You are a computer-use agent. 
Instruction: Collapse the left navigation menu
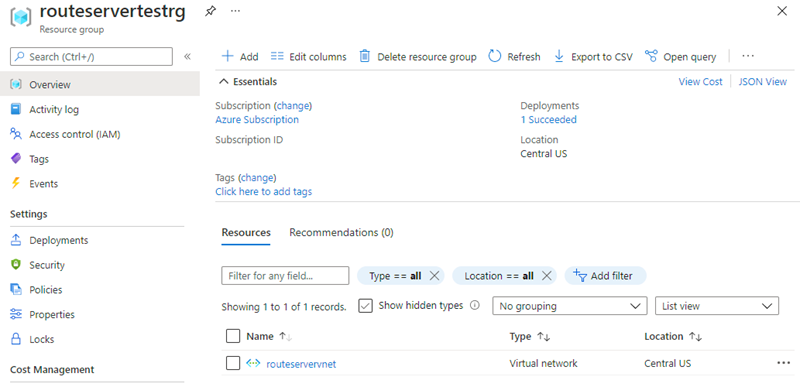(187, 57)
